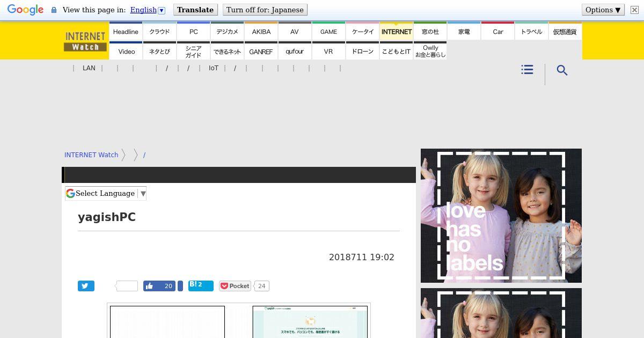644x338 pixels.
Task: Open the Video tab
Action: 126,51
